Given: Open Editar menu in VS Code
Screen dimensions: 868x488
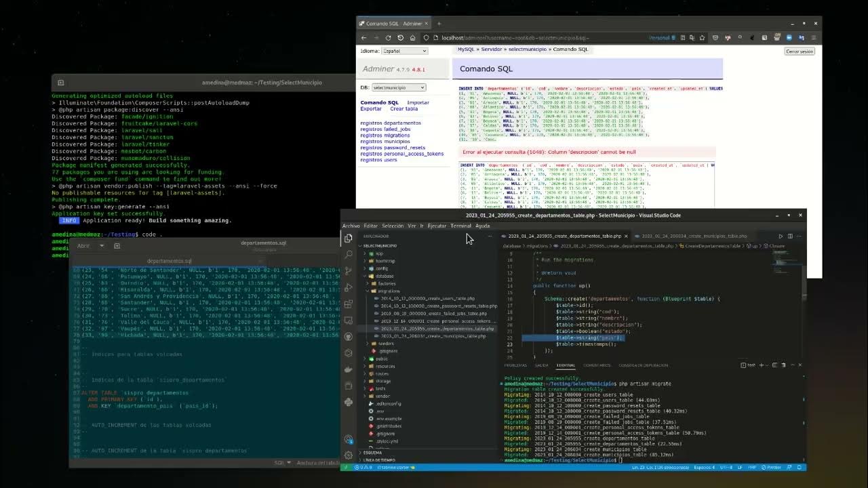Looking at the screenshot, I should click(370, 226).
